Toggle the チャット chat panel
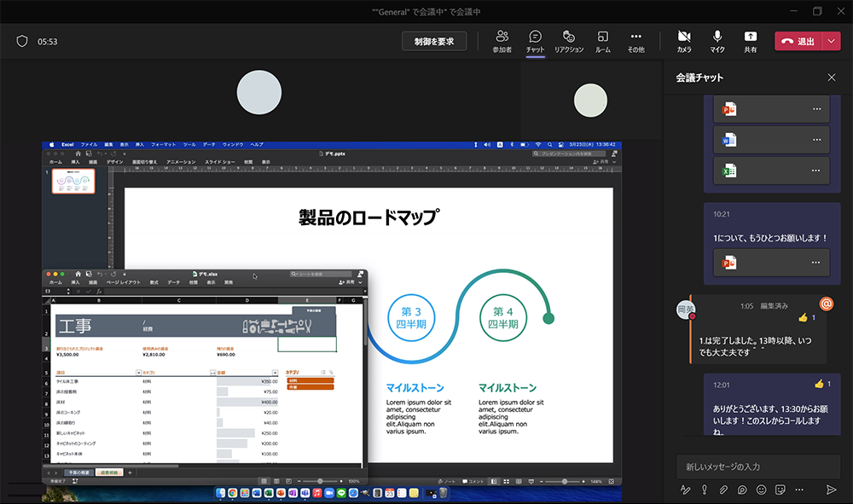Image resolution: width=853 pixels, height=504 pixels. [x=535, y=41]
